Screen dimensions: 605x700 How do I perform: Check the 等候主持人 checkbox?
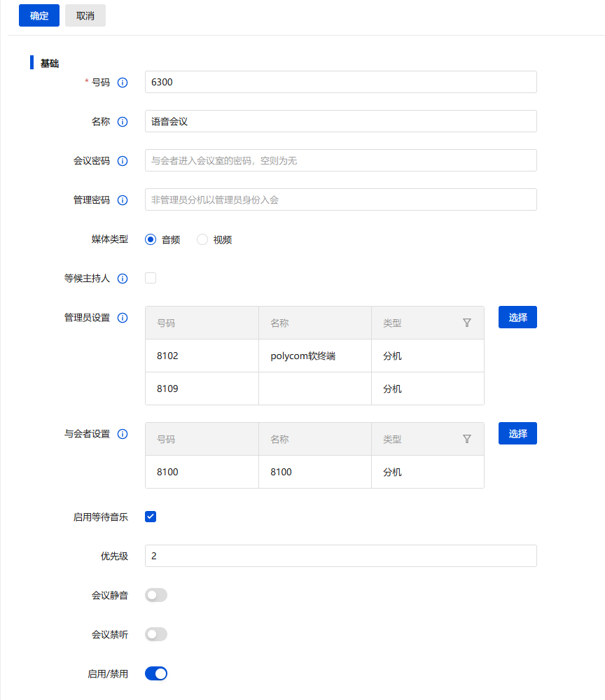point(150,278)
